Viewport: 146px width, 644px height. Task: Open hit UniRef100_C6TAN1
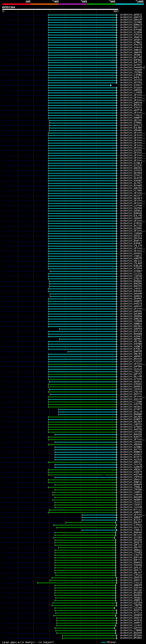pyautogui.click(x=131, y=22)
